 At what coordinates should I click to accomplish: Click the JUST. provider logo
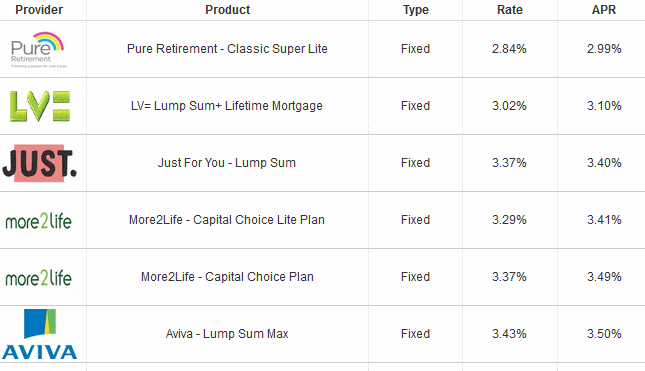pyautogui.click(x=39, y=163)
